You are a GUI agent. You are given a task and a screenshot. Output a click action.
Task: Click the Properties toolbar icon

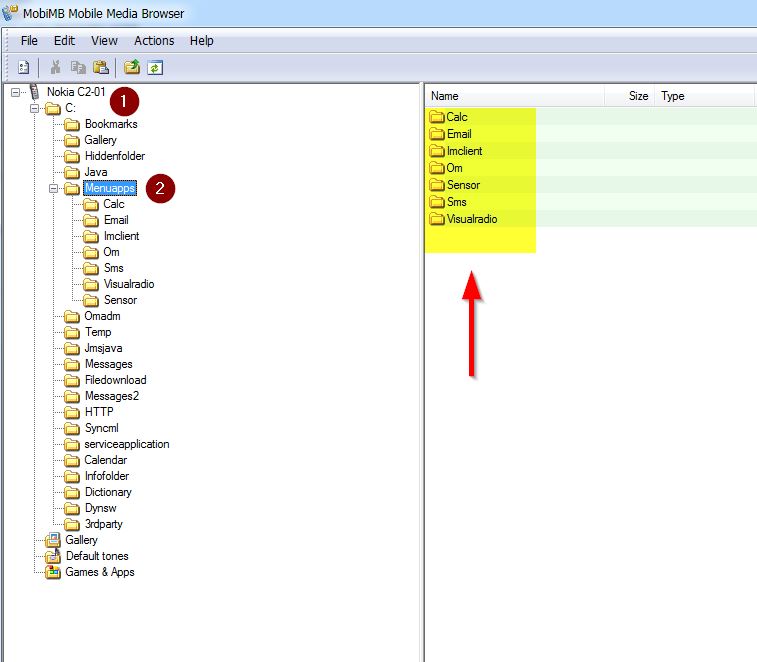(23, 68)
